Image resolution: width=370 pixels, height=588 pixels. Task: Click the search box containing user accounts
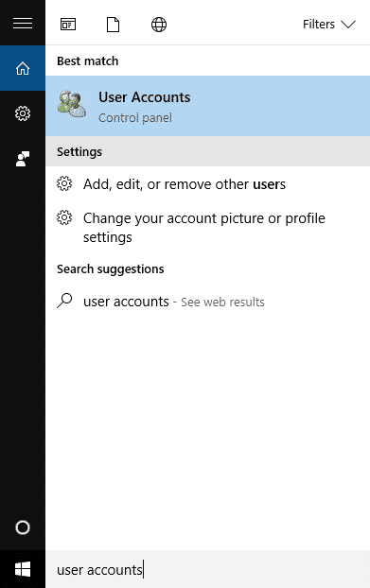pyautogui.click(x=207, y=569)
